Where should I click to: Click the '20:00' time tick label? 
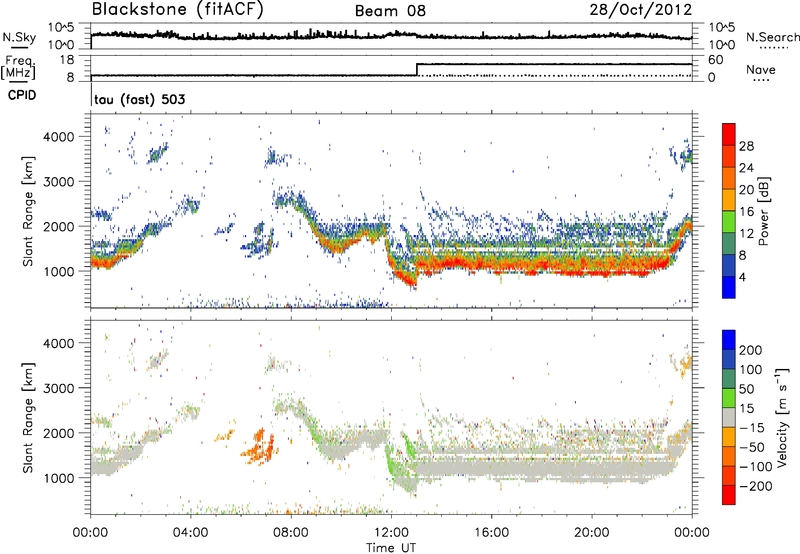(x=591, y=533)
